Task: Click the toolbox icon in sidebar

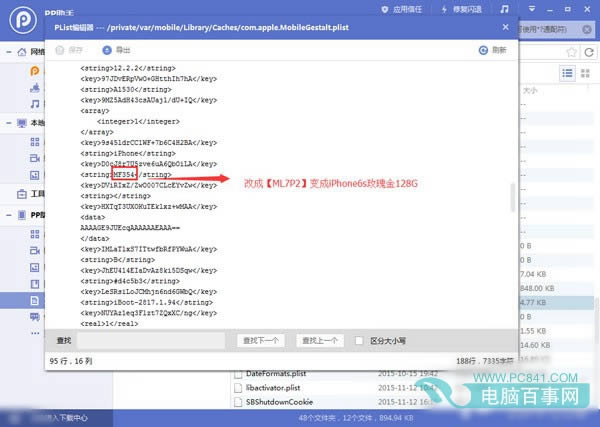Action: [x=22, y=194]
